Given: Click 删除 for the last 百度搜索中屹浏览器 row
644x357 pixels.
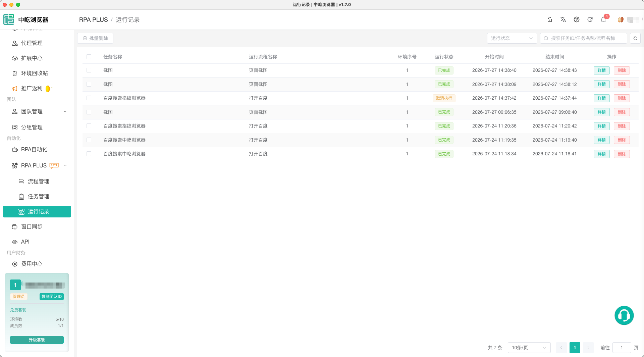Looking at the screenshot, I should (622, 154).
